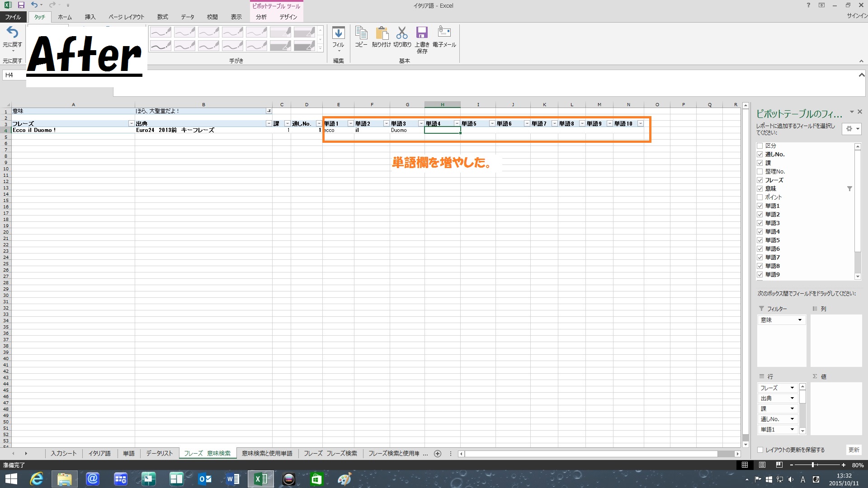
Task: Adjust the zoom slider in status bar
Action: tap(813, 465)
